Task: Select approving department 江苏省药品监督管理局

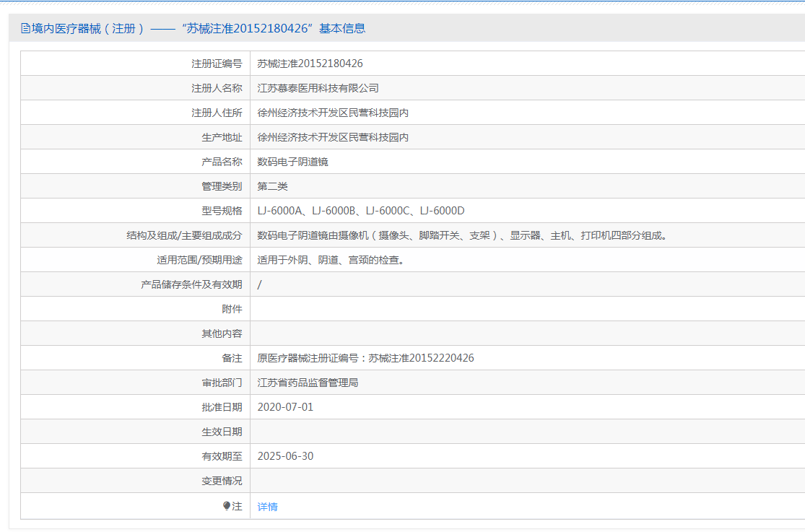Action: (x=308, y=383)
